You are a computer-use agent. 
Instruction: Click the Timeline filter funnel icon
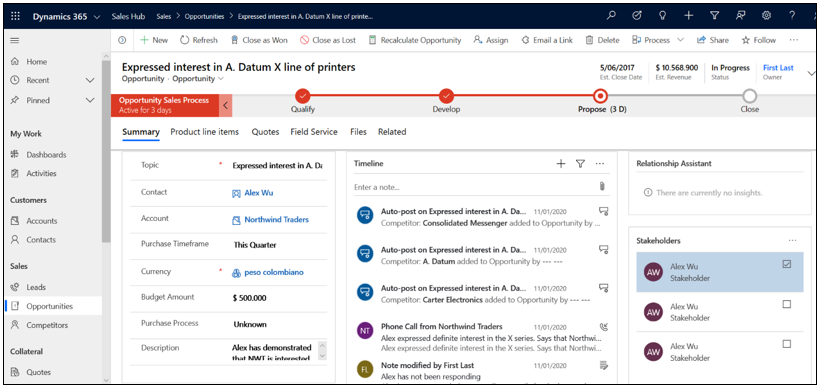[580, 164]
